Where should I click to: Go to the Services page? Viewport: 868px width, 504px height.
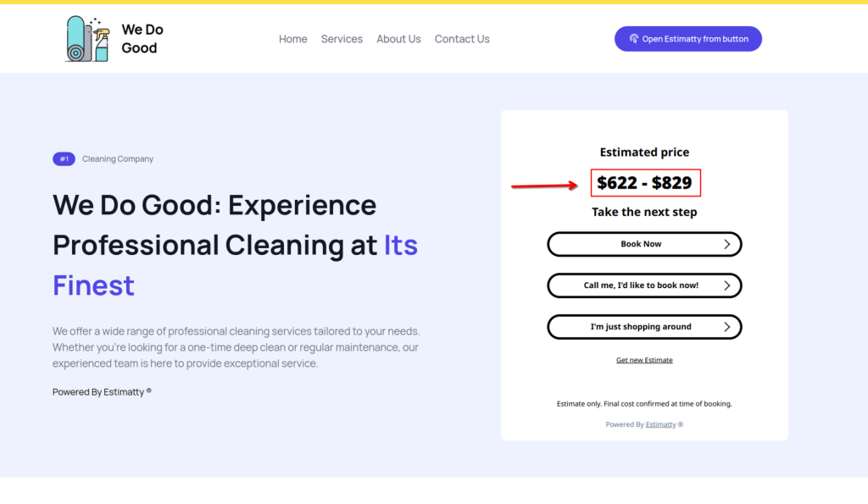[342, 39]
